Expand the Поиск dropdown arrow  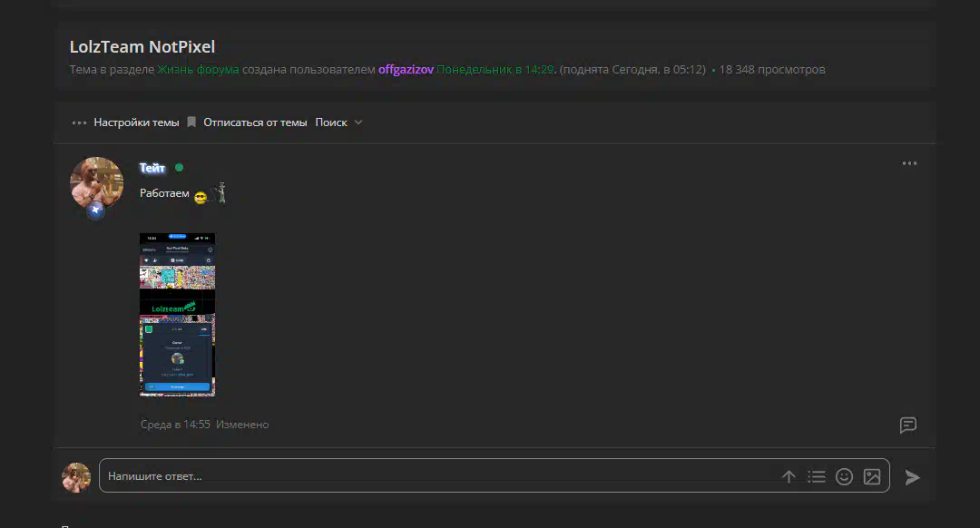[x=358, y=122]
